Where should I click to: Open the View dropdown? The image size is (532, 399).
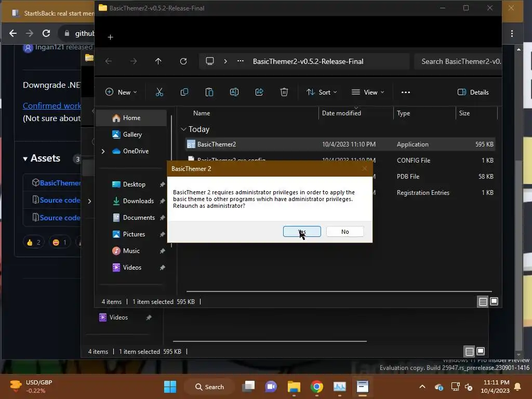[368, 92]
